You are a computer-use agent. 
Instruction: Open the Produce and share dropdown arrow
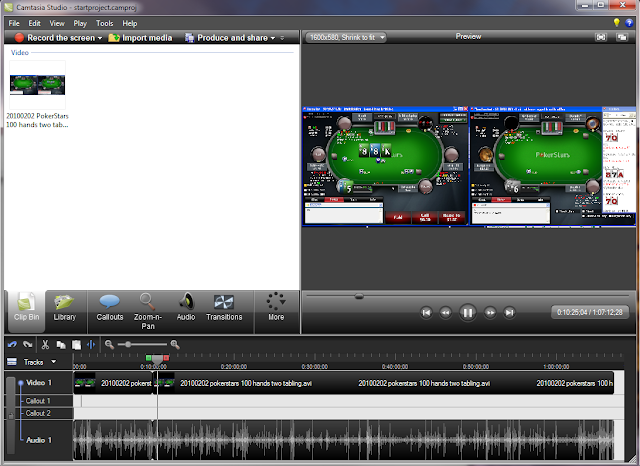click(x=273, y=38)
